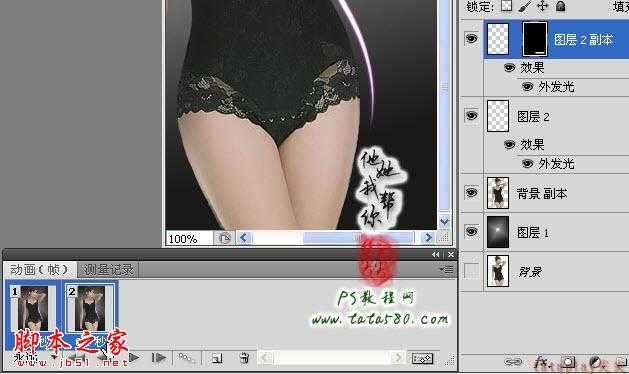Select the 图层 2 副本 layer name
629x374 pixels.
point(583,39)
